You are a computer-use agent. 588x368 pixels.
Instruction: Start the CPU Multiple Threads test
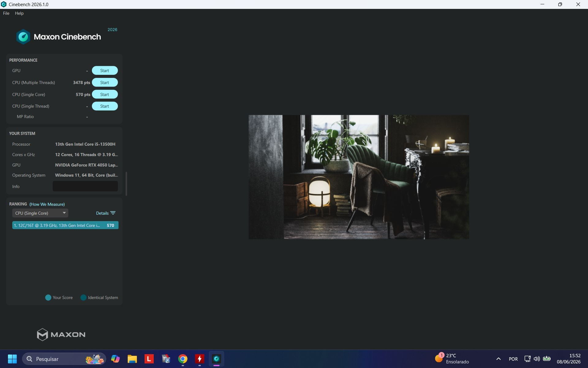105,82
